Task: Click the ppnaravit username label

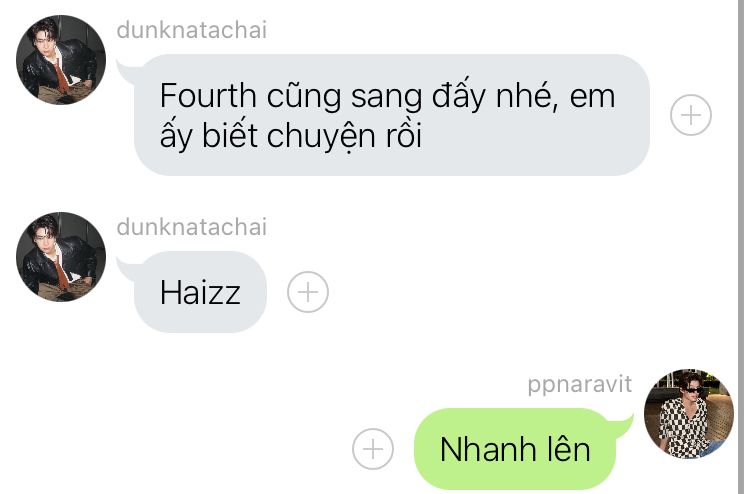Action: [579, 384]
